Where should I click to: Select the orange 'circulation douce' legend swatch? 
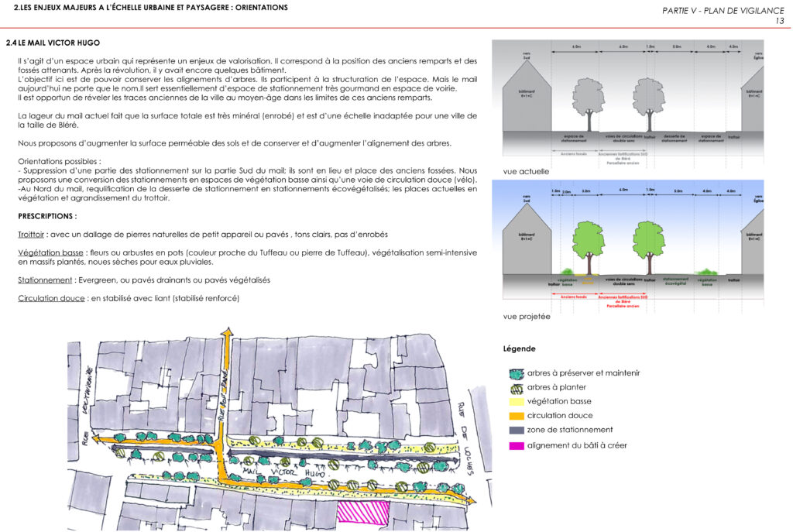click(x=517, y=416)
